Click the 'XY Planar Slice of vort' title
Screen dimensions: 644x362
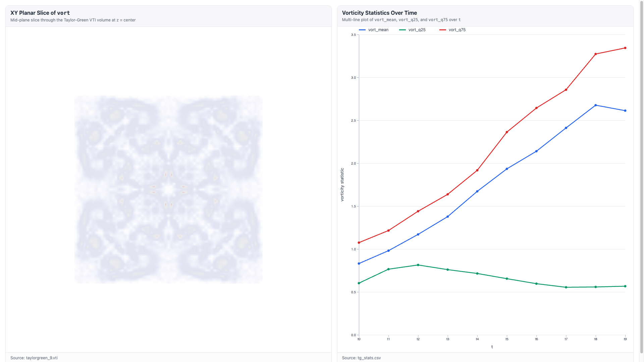click(40, 13)
